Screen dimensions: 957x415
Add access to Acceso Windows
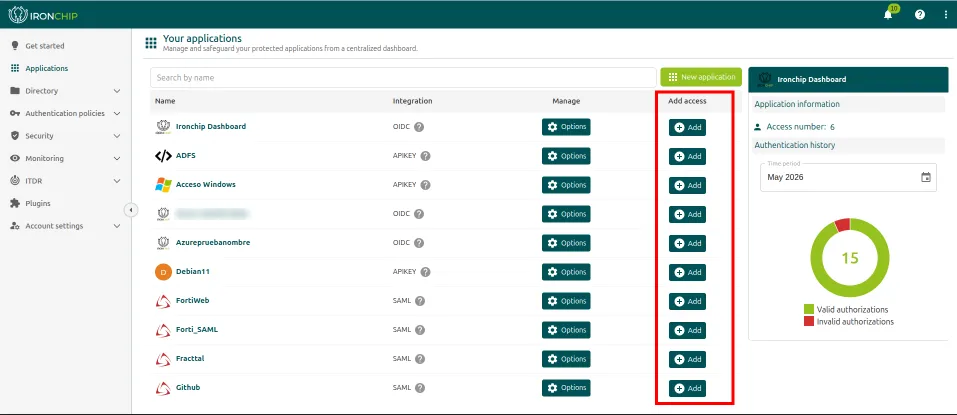[687, 186]
